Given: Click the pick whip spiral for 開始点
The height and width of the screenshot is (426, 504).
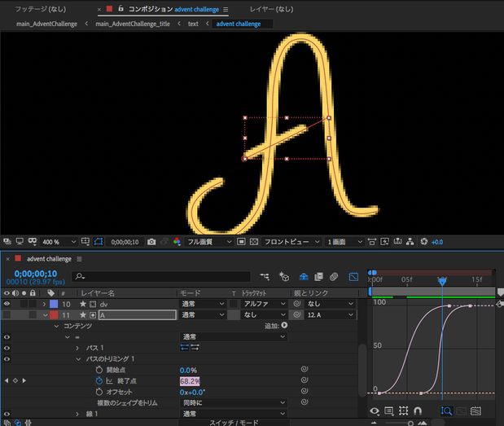Looking at the screenshot, I should coord(304,370).
